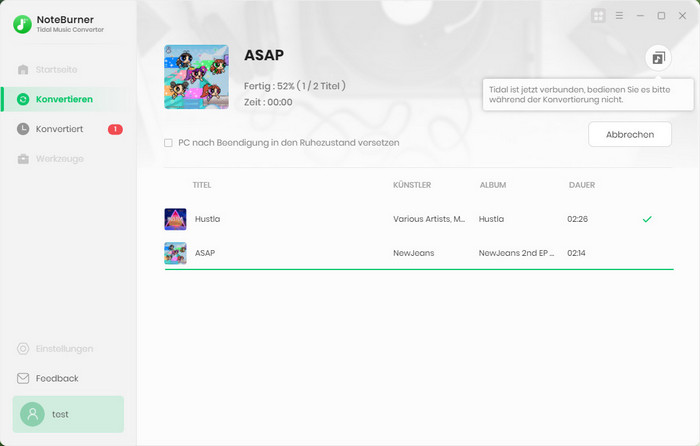Click the Konvertiert clock icon
The height and width of the screenshot is (446, 700).
[x=23, y=129]
